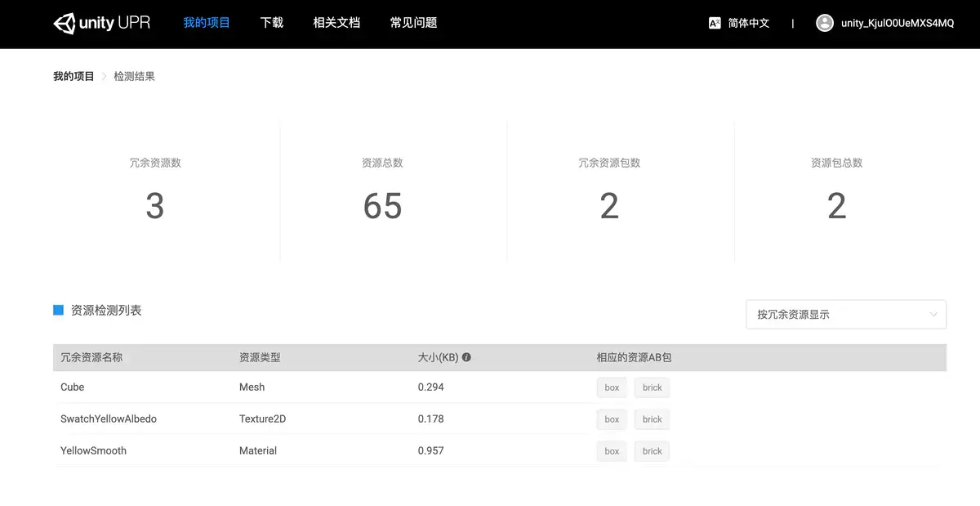Click the box tag in SwatchYellowAlbedo row
Screen dimensions: 980x506
click(612, 419)
